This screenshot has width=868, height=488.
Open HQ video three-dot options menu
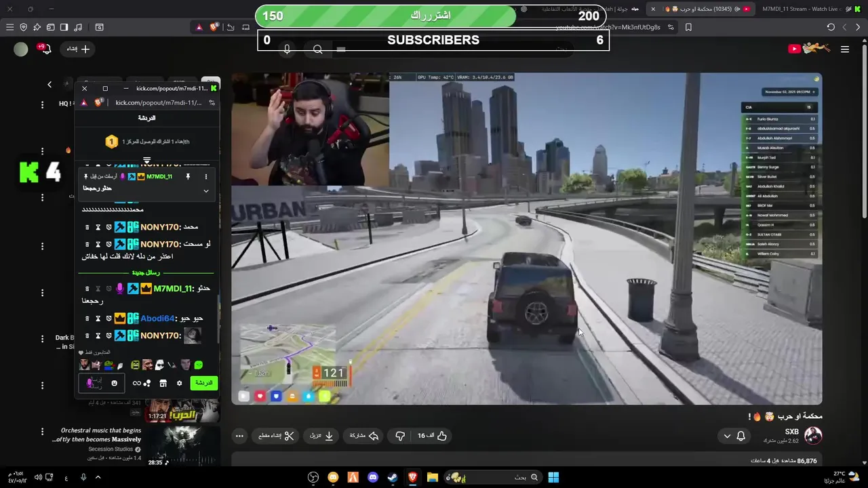(x=42, y=104)
